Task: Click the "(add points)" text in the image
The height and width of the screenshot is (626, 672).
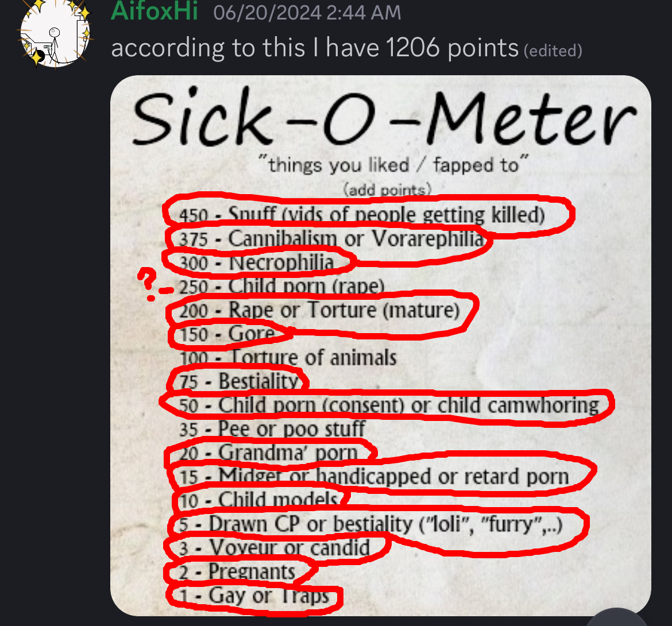Action: 387,190
